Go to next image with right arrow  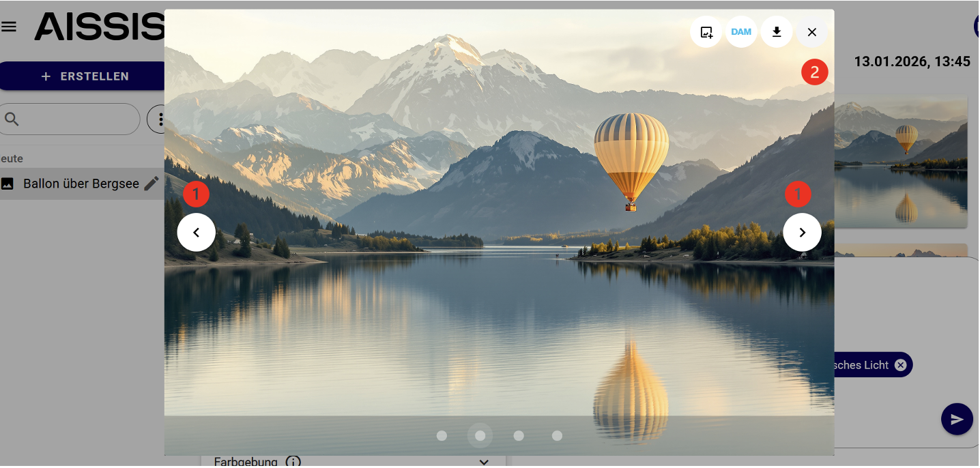[x=803, y=233]
